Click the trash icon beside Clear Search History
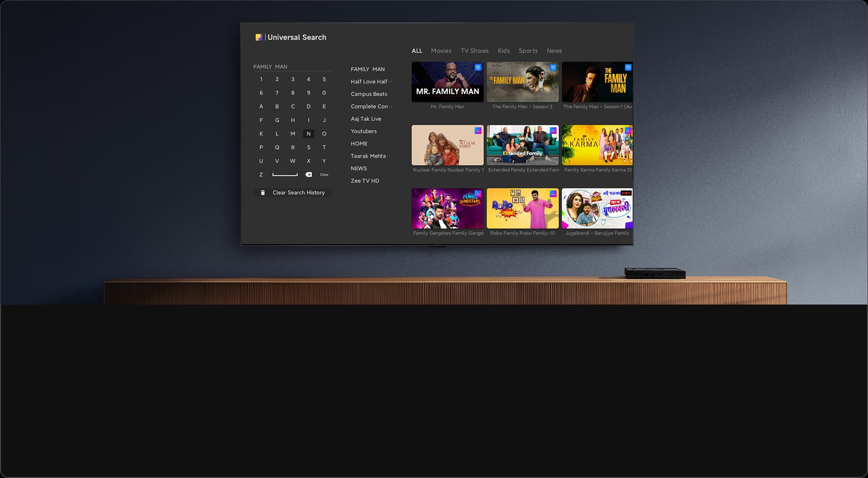 (x=263, y=193)
